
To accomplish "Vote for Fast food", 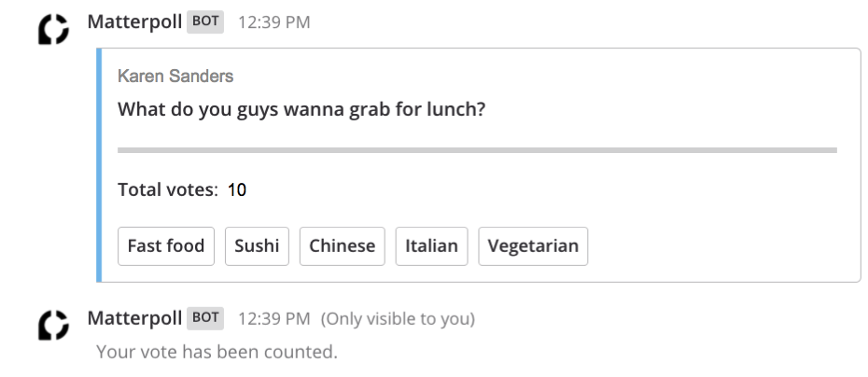I will pyautogui.click(x=166, y=246).
